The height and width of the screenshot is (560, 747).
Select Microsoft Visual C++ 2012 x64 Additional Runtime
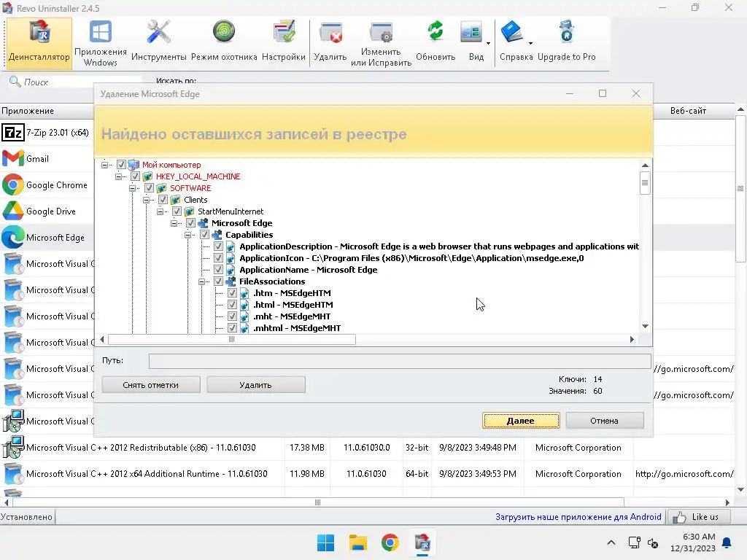[147, 474]
